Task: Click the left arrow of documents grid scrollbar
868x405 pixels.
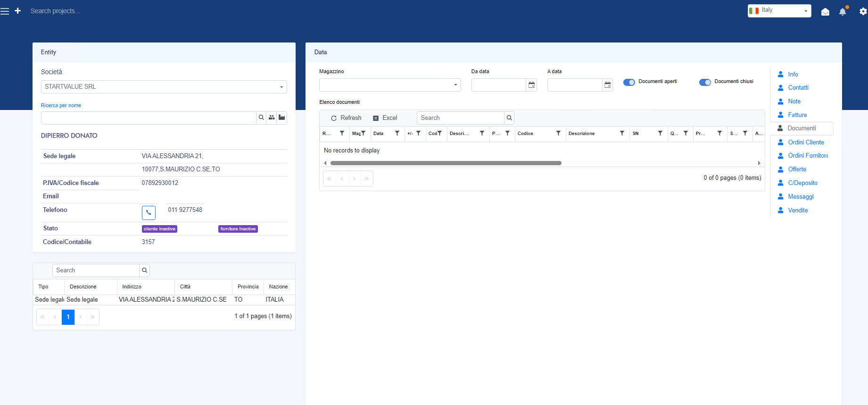Action: (325, 163)
